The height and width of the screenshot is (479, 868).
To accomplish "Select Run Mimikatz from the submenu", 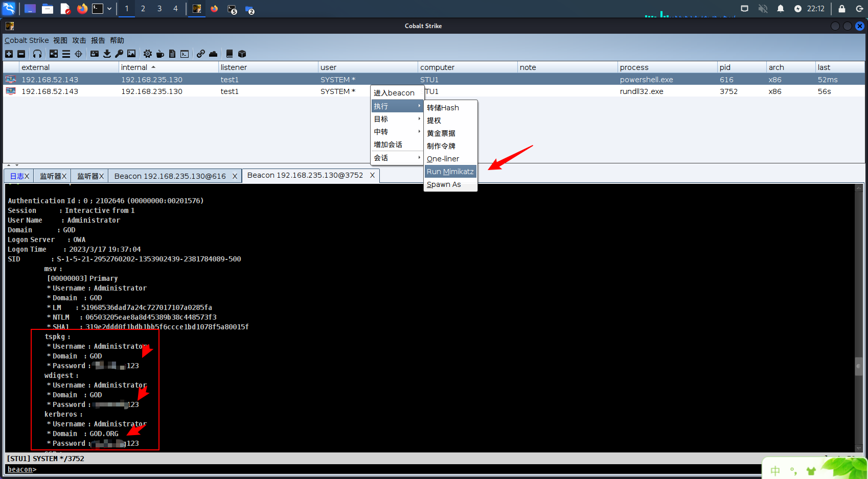I will [x=450, y=172].
